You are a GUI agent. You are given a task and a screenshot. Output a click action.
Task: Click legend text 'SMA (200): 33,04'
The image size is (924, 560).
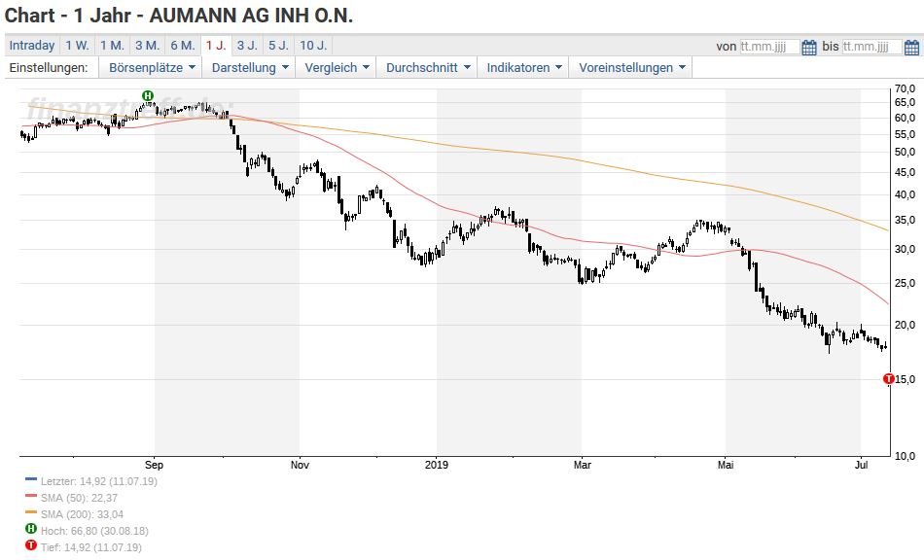point(82,514)
